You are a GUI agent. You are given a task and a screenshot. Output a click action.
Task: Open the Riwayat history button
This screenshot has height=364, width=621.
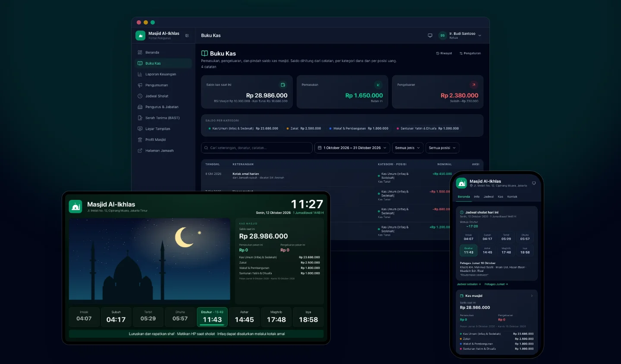[444, 53]
